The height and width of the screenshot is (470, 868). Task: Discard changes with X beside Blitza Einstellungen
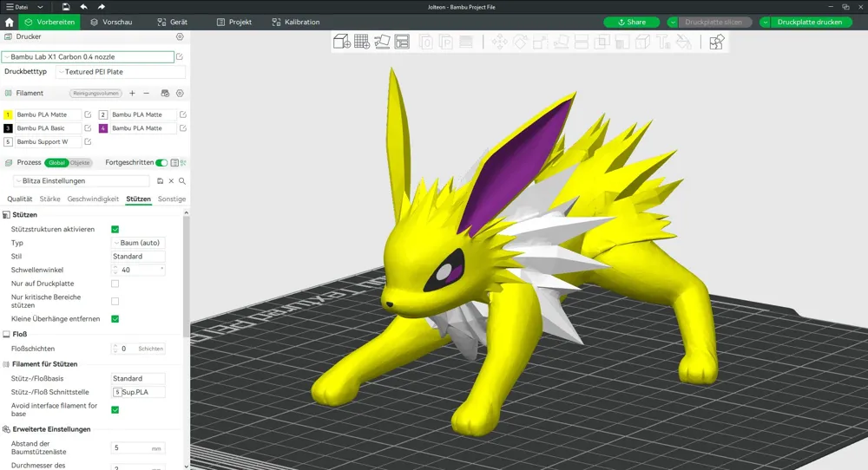171,181
